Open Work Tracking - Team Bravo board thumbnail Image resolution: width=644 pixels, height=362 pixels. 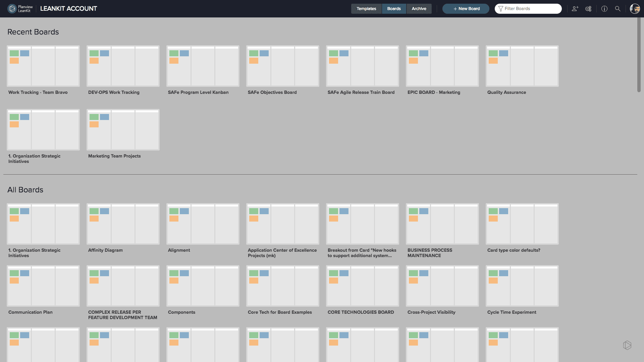(43, 66)
